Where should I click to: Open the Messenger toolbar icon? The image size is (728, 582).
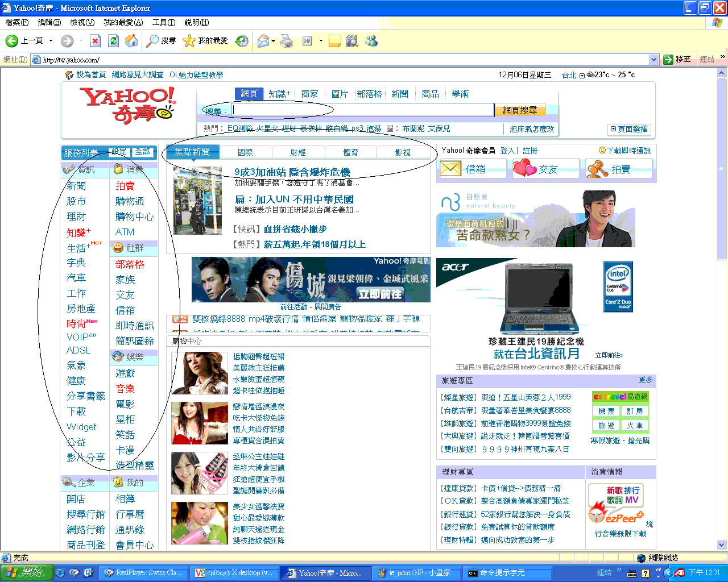click(x=371, y=41)
